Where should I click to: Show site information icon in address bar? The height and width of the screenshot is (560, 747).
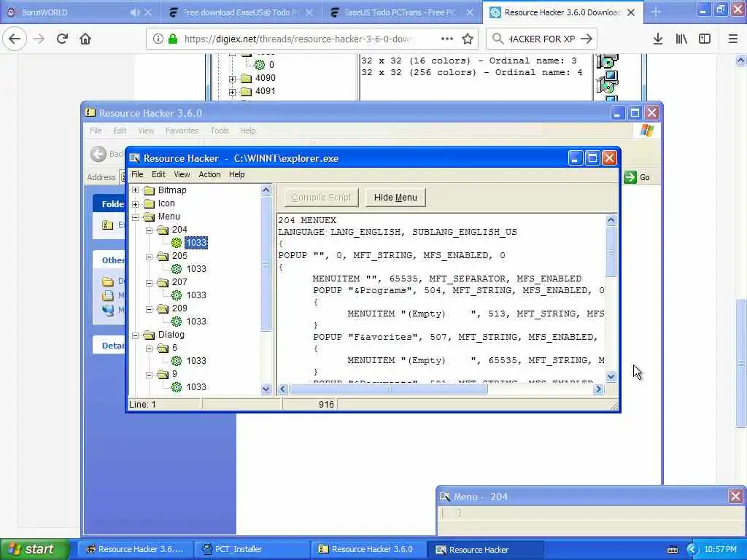pyautogui.click(x=158, y=39)
